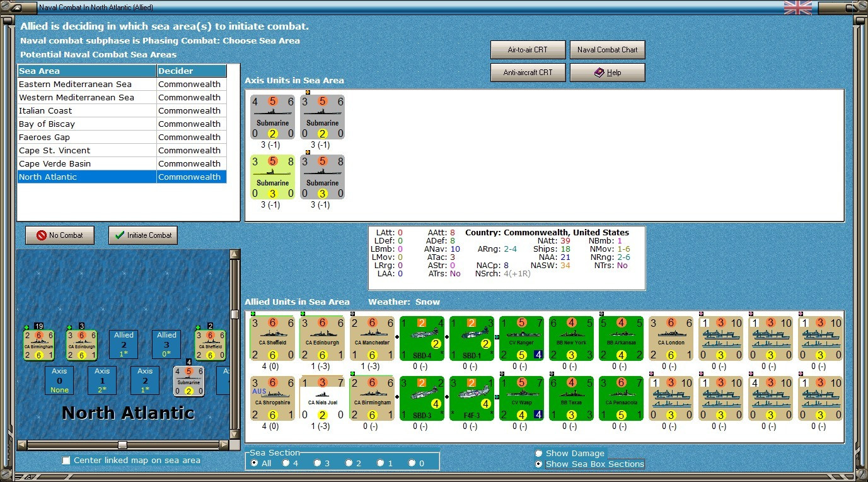The image size is (868, 482).
Task: Pick the CV Ranger carrier counter
Action: pyautogui.click(x=521, y=338)
